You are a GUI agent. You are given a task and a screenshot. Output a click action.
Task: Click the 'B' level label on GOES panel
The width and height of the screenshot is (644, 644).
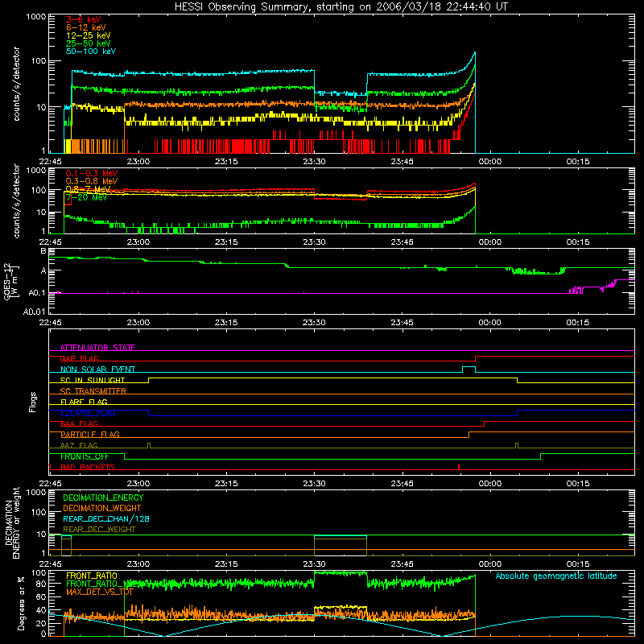point(43,250)
